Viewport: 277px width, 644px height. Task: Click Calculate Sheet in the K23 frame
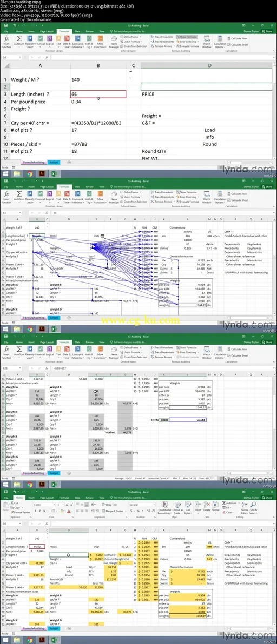click(x=238, y=355)
